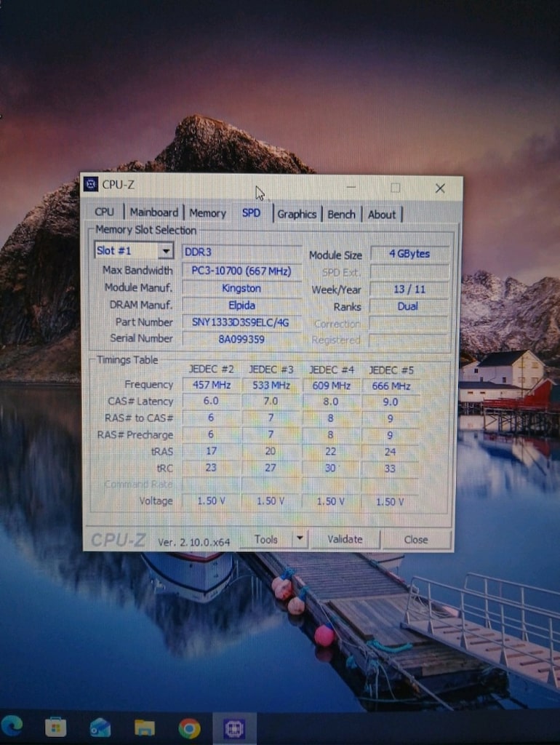Screen dimensions: 560x745
Task: Close CPU-Z with the X button
Action: [x=440, y=188]
